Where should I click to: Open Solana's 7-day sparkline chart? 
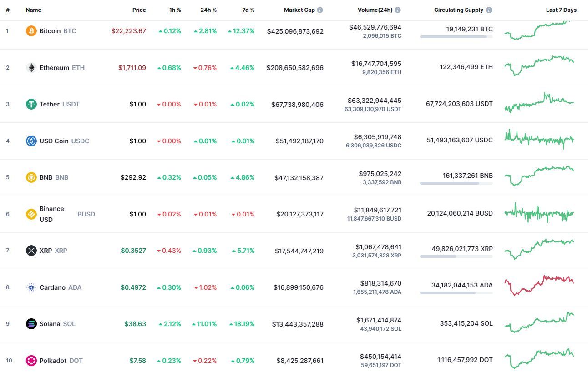coord(539,322)
